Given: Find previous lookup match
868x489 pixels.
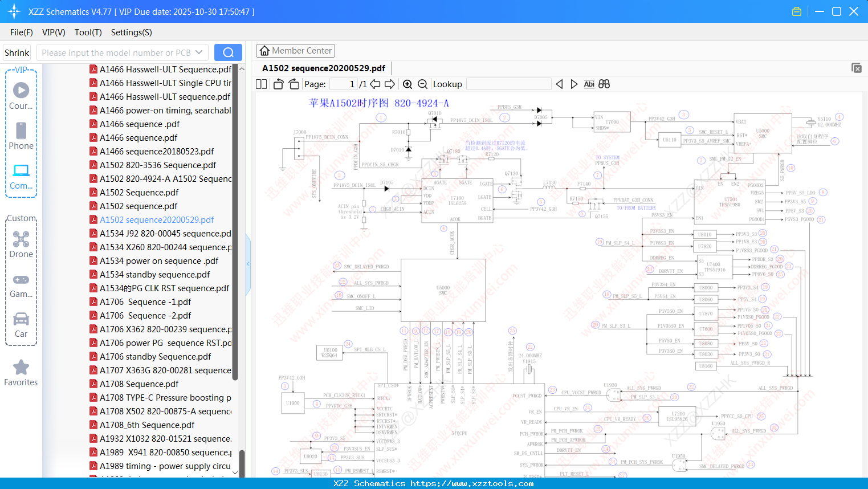Looking at the screenshot, I should pos(559,84).
